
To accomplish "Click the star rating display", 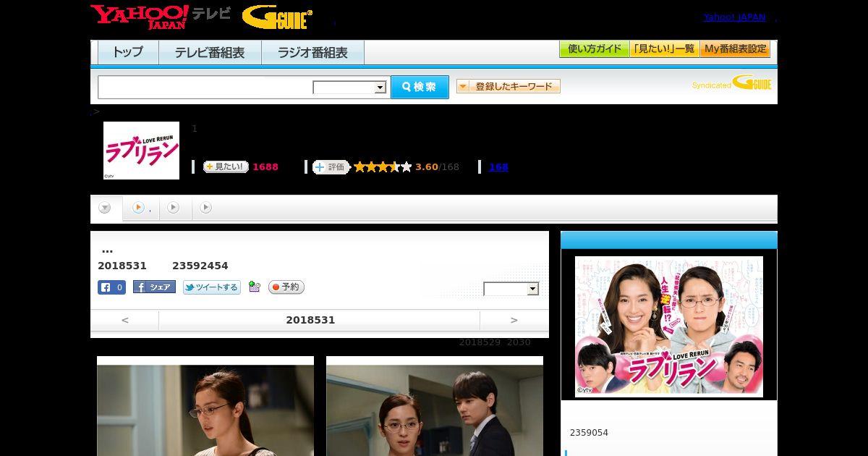I will point(383,167).
